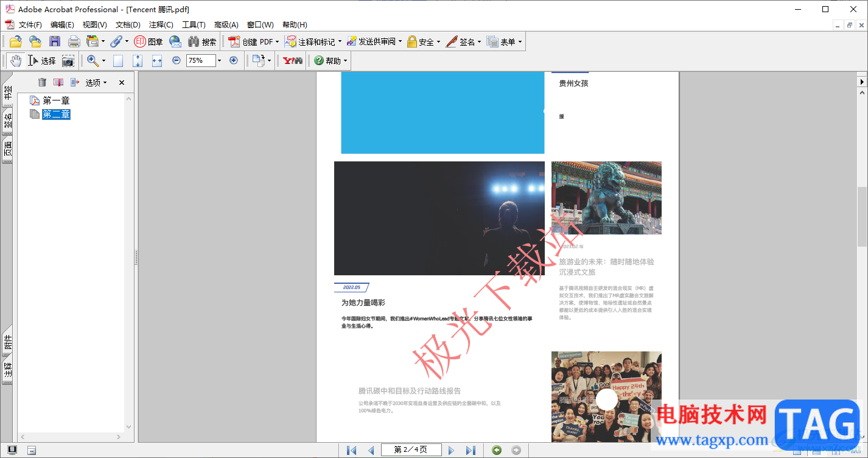The width and height of the screenshot is (868, 458).
Task: Click the 图章 stamp tool
Action: 149,41
